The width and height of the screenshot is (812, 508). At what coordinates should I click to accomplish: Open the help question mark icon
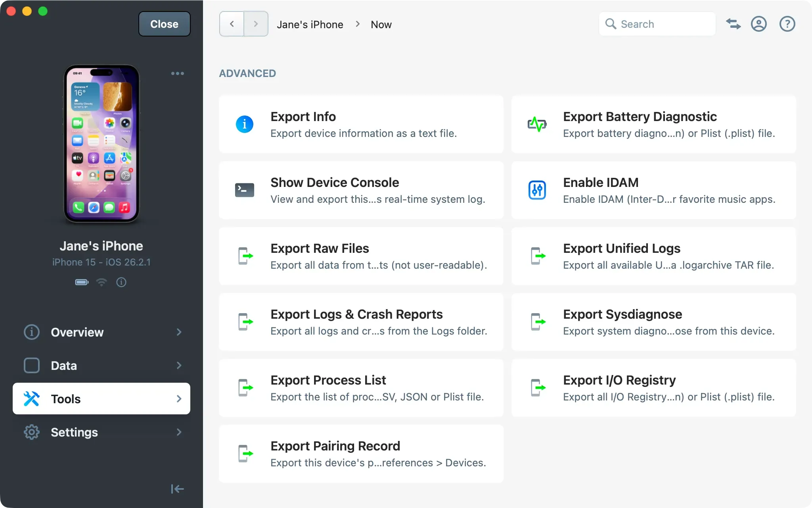coord(787,24)
